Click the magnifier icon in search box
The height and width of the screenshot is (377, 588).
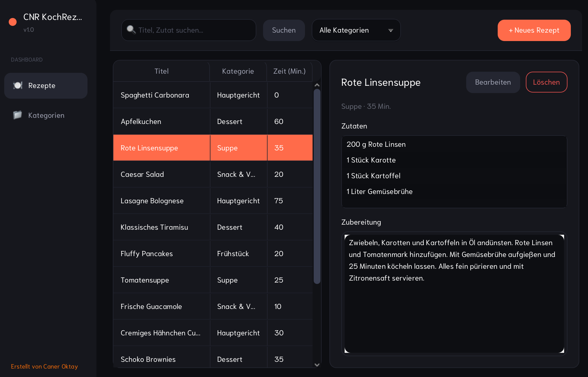131,30
